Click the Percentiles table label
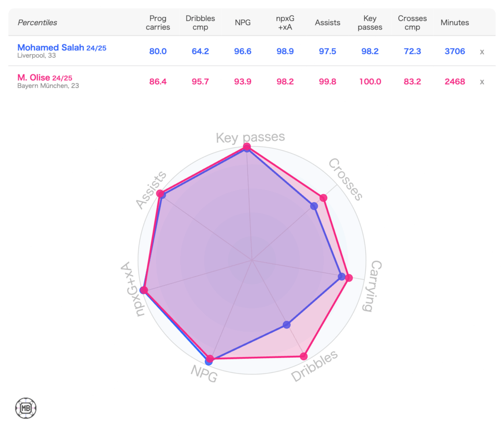504x441 pixels. click(37, 23)
